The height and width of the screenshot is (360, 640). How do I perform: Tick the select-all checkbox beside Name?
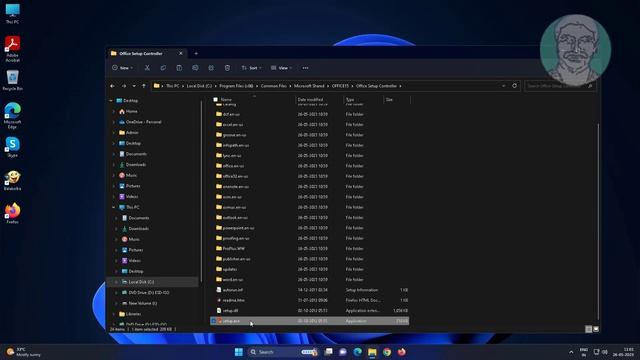tap(216, 100)
